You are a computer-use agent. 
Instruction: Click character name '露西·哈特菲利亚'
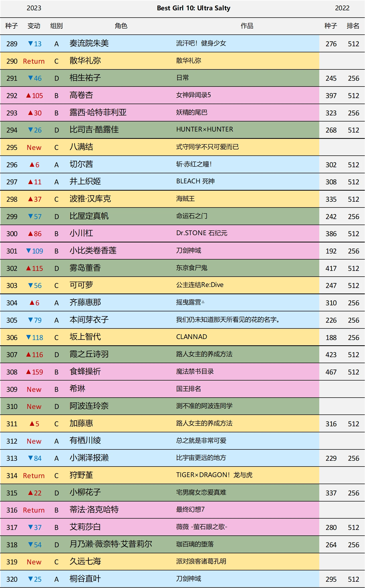[x=98, y=112]
